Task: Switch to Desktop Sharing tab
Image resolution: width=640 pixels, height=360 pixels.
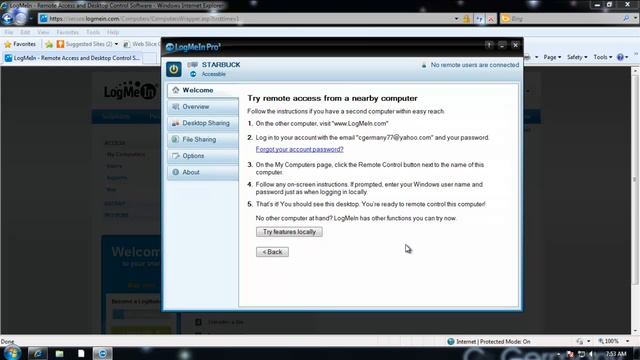Action: point(203,123)
